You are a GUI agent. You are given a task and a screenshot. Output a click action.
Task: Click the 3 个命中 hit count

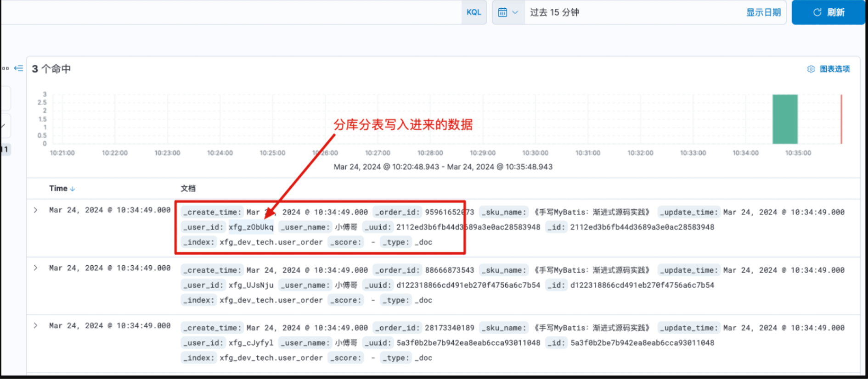[x=51, y=69]
